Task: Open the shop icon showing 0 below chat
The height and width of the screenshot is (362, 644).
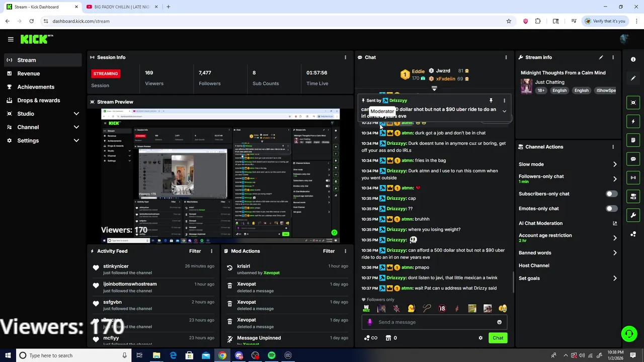Action: [391, 338]
